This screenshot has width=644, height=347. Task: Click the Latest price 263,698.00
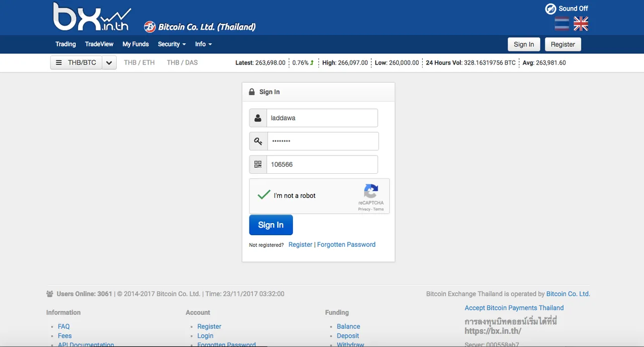(270, 63)
